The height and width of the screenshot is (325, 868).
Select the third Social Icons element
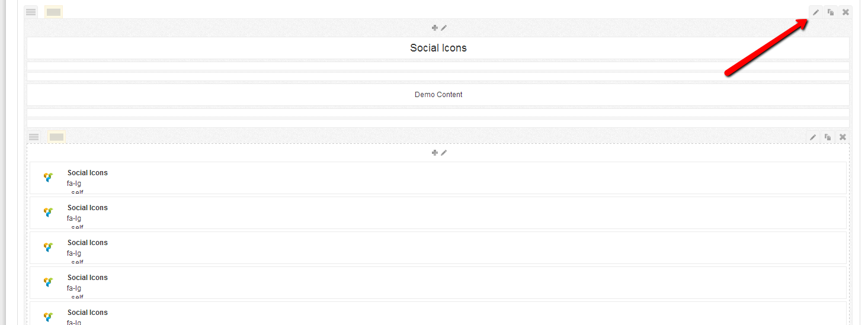pyautogui.click(x=438, y=247)
